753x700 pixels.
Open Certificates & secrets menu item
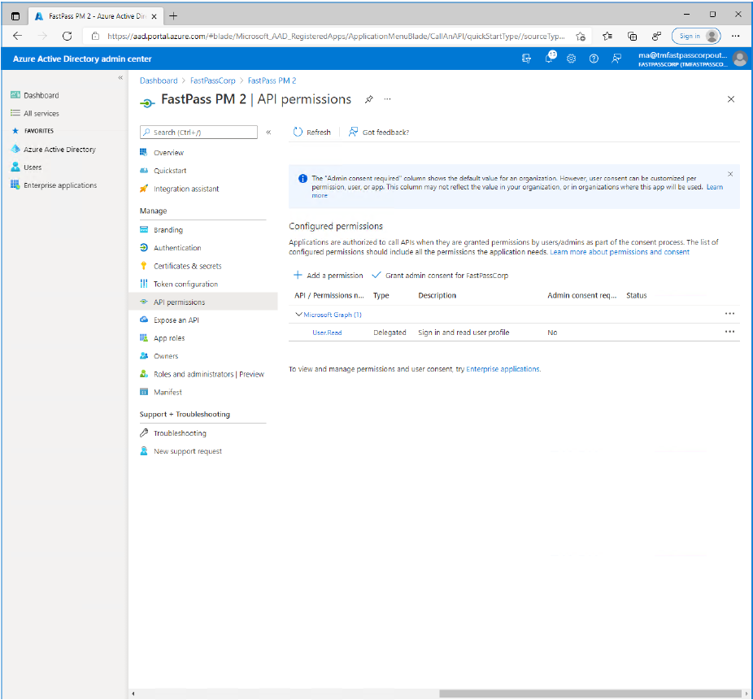pos(187,266)
